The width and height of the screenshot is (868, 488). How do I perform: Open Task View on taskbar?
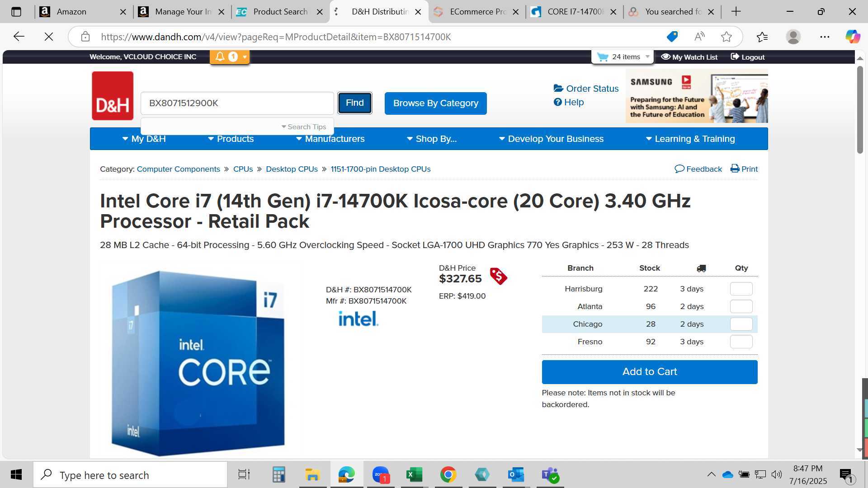(244, 474)
